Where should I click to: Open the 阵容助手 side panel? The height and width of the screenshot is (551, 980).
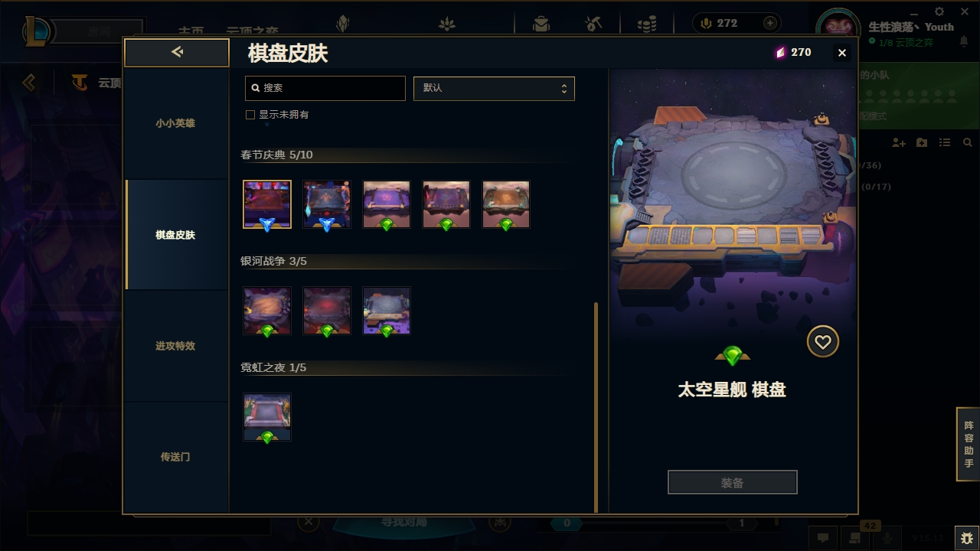(969, 444)
